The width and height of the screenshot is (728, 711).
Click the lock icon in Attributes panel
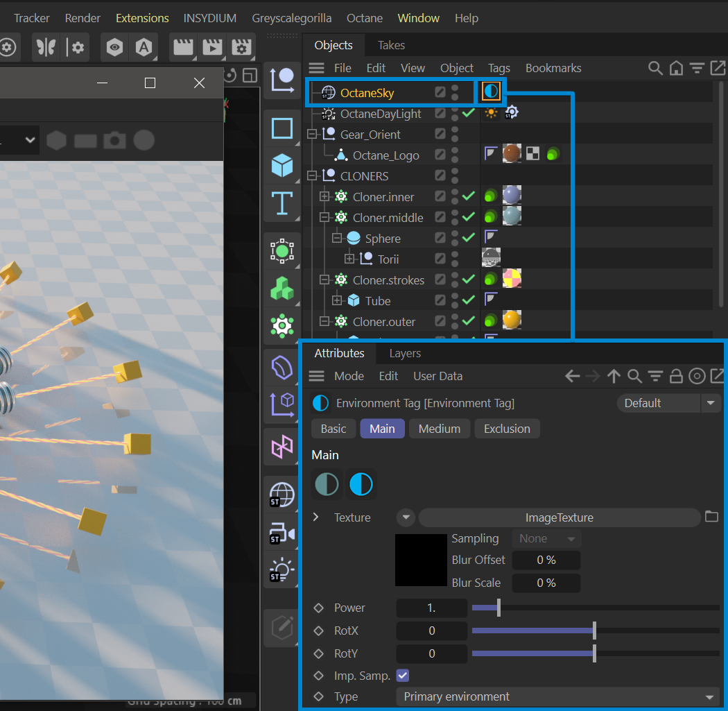676,376
